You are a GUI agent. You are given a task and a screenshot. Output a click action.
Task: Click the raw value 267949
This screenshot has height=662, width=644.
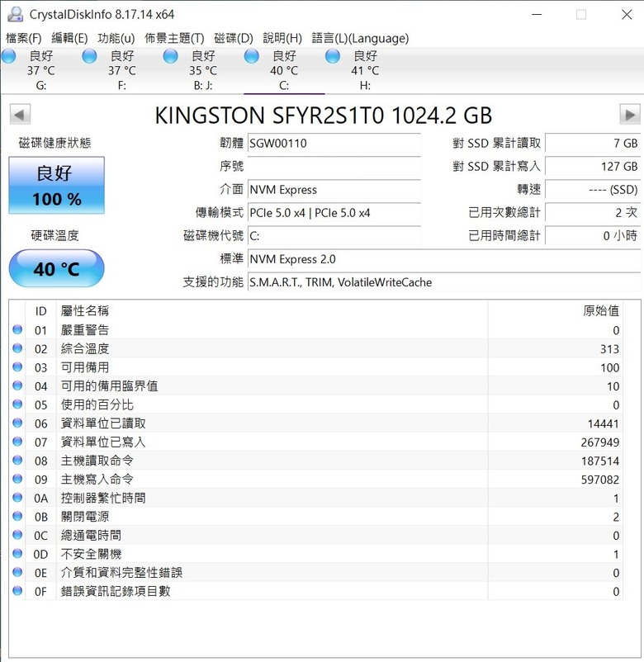tap(599, 442)
